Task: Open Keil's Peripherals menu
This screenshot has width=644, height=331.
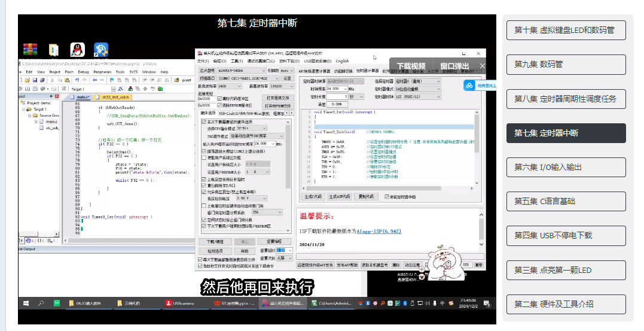Action: (102, 72)
